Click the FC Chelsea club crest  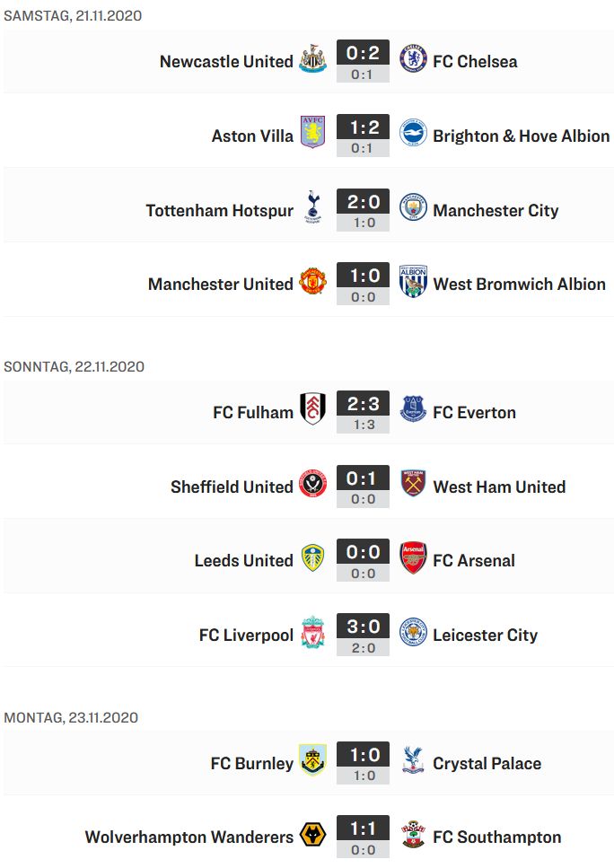[413, 59]
